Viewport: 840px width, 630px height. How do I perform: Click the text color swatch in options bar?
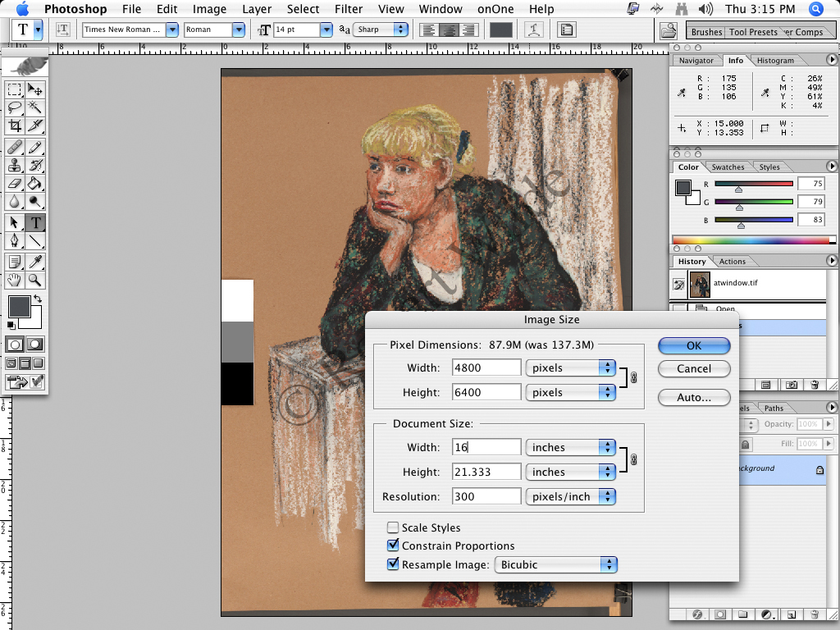pos(501,30)
